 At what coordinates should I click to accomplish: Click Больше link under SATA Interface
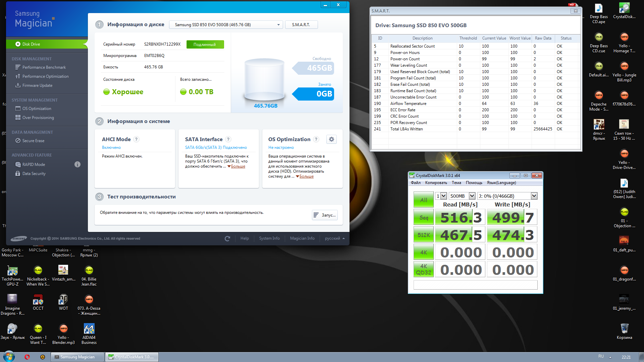[x=238, y=167]
